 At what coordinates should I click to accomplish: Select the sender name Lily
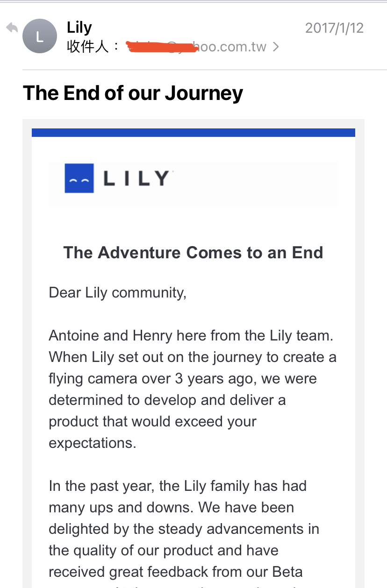(79, 28)
